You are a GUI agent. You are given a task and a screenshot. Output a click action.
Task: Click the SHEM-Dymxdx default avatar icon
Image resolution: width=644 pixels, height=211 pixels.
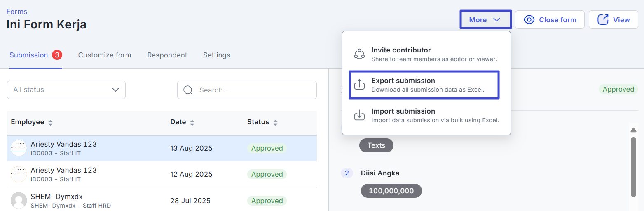19,201
